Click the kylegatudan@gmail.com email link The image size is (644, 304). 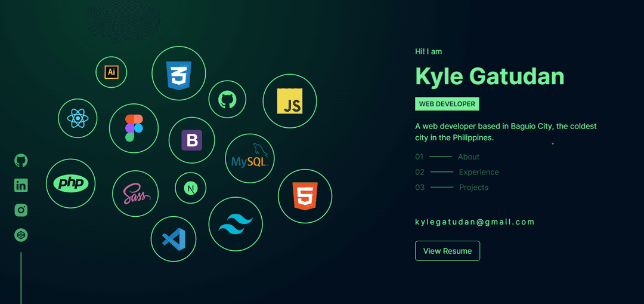(x=475, y=222)
